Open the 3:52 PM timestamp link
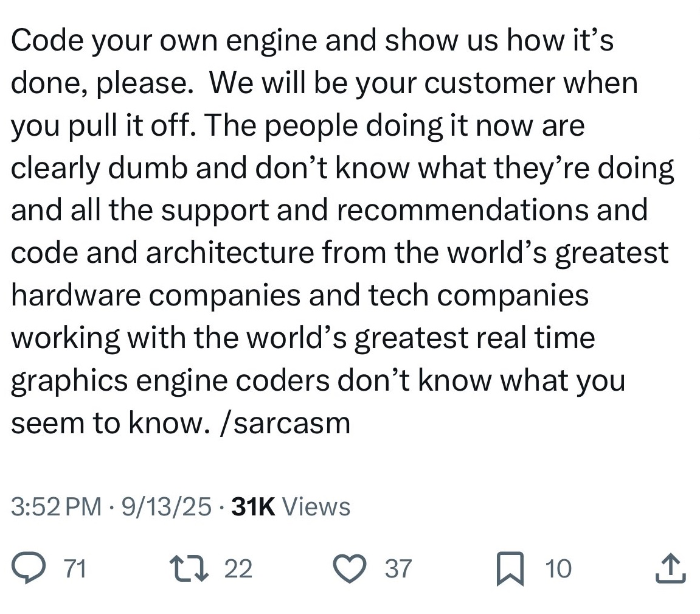This screenshot has height=614, width=700. coord(57,507)
